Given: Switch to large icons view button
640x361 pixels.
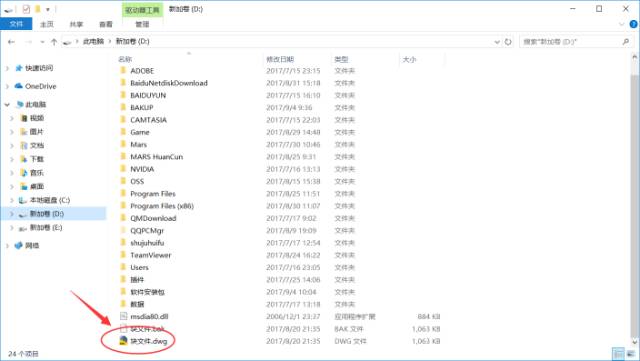Looking at the screenshot, I should (x=631, y=354).
